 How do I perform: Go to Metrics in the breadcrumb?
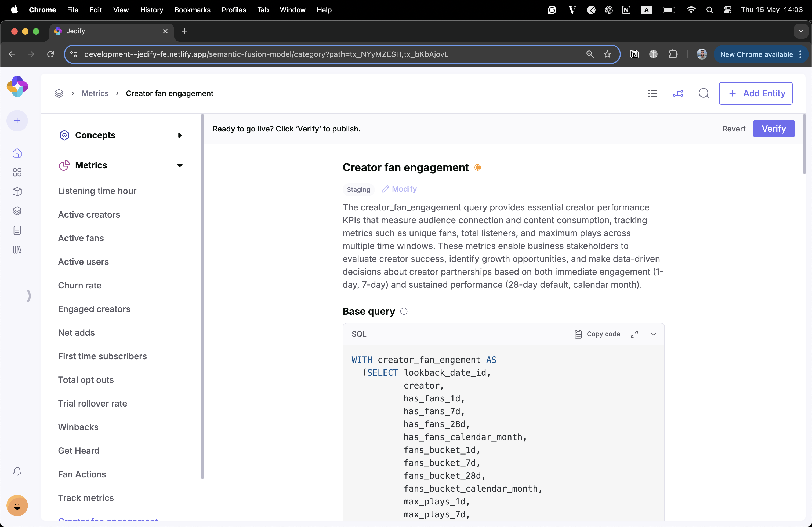tap(95, 93)
